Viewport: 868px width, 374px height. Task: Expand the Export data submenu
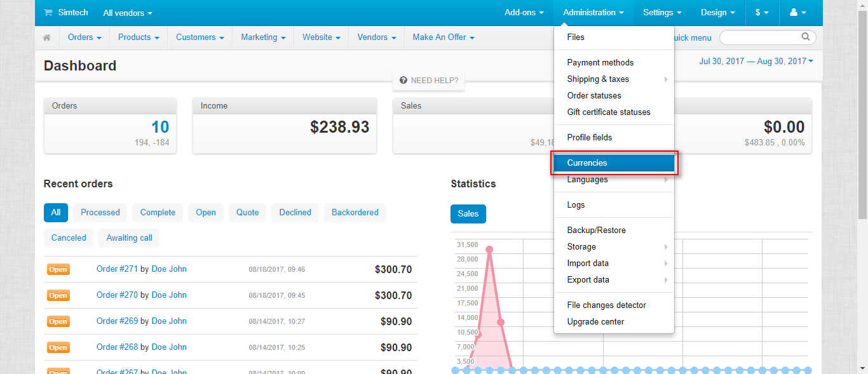click(x=614, y=280)
